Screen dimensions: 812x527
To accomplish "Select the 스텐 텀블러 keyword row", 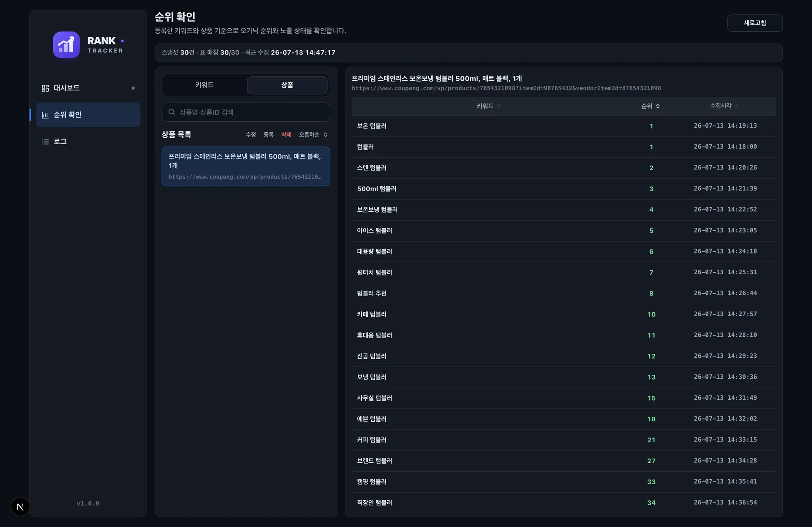I will coord(564,168).
